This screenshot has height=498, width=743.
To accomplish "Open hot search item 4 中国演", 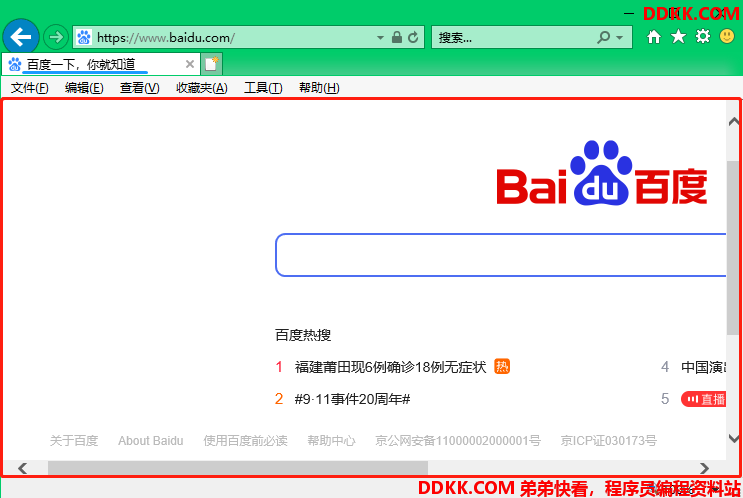I will [703, 367].
